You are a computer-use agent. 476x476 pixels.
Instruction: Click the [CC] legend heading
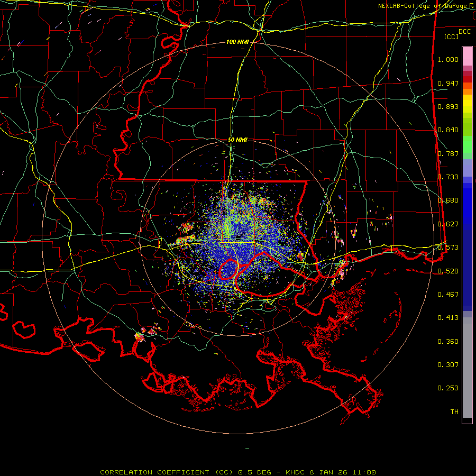pos(451,36)
